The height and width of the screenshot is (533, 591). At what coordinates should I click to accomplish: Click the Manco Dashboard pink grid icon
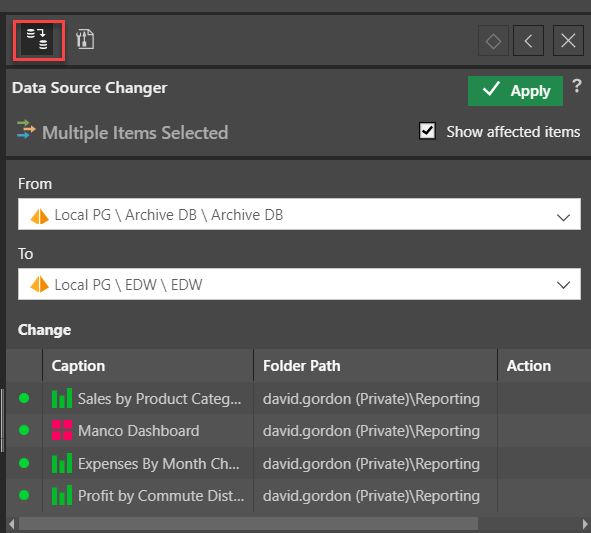point(62,430)
